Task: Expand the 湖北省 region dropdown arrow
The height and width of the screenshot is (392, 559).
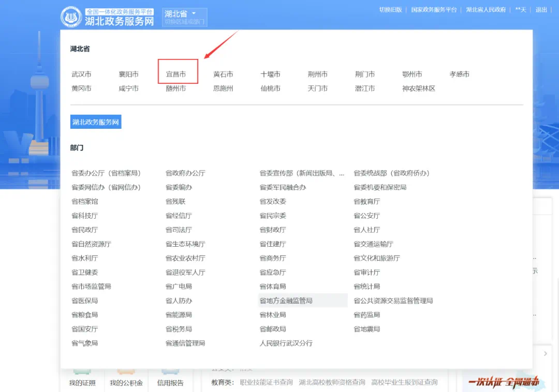Action: tap(194, 13)
